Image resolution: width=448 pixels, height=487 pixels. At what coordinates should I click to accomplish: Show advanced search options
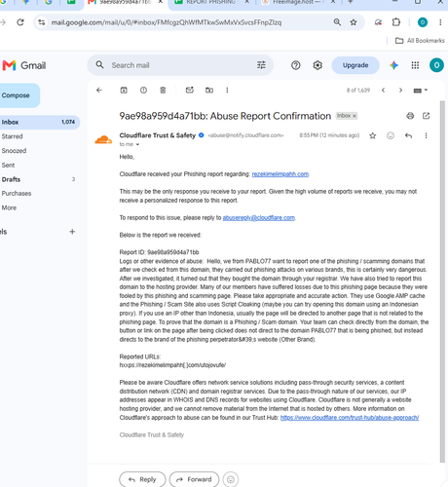pos(261,65)
